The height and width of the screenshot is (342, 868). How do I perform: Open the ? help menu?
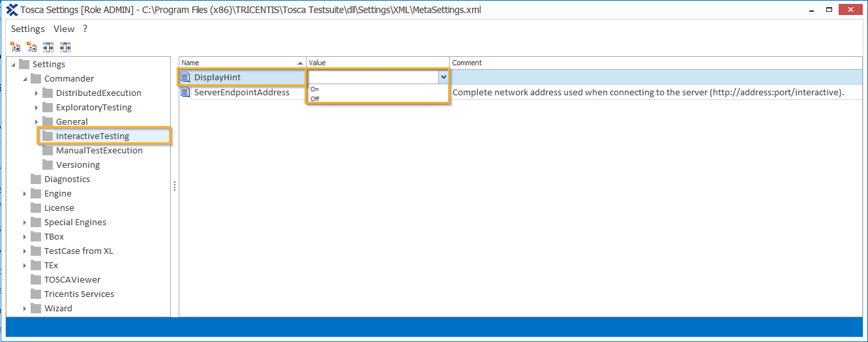pyautogui.click(x=85, y=29)
